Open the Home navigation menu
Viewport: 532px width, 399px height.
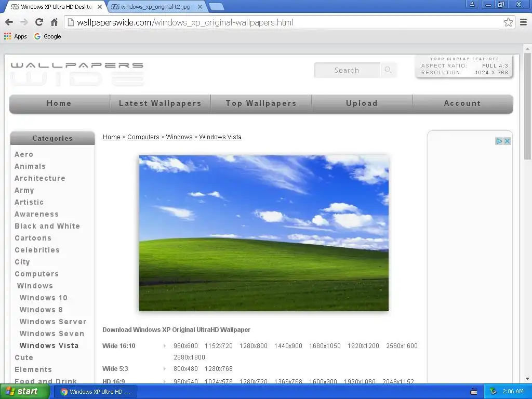59,103
